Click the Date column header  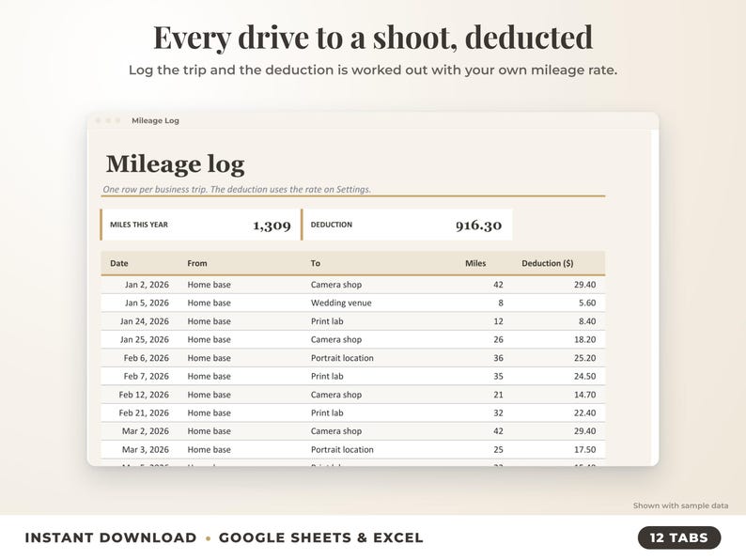119,263
